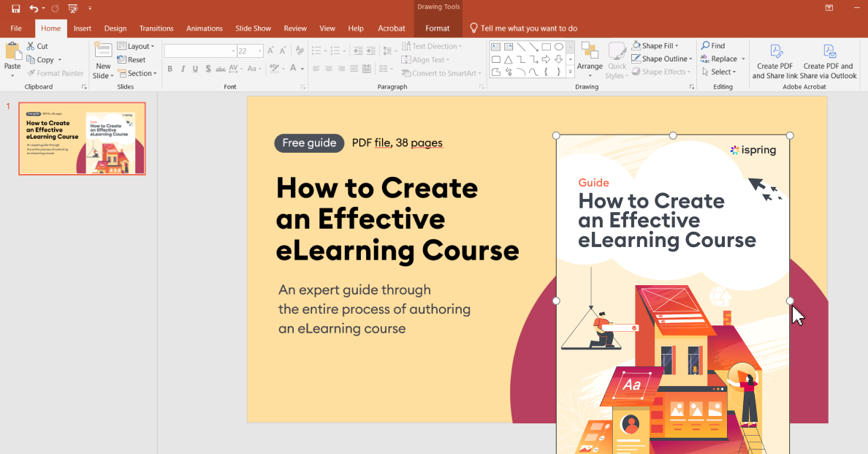This screenshot has width=868, height=454.
Task: Click the Free guide badge on slide
Action: [x=310, y=143]
